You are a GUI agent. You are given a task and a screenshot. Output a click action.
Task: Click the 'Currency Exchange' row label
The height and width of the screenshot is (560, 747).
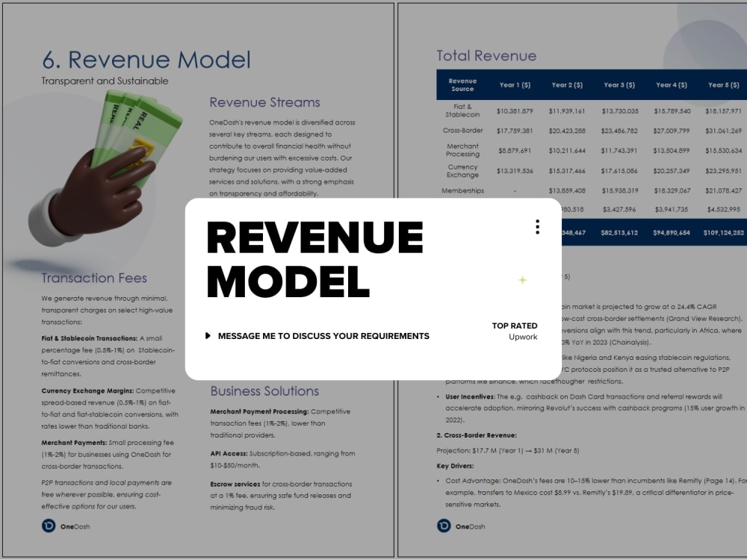(x=462, y=170)
